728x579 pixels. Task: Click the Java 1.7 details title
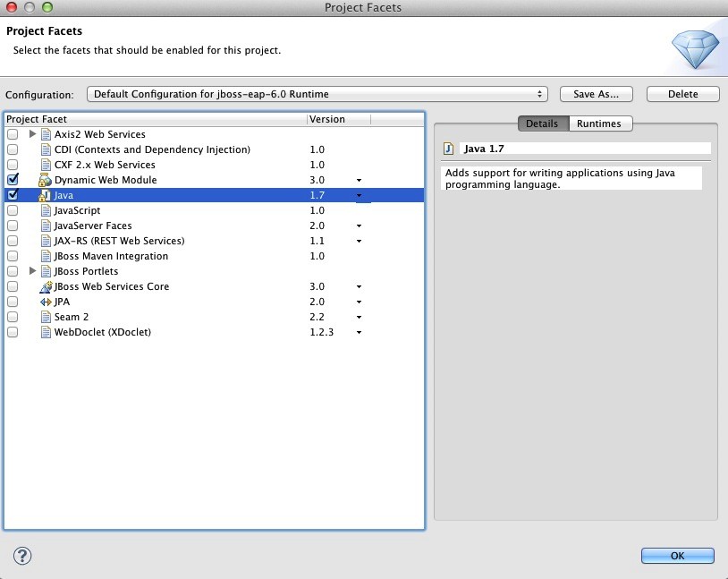[484, 149]
